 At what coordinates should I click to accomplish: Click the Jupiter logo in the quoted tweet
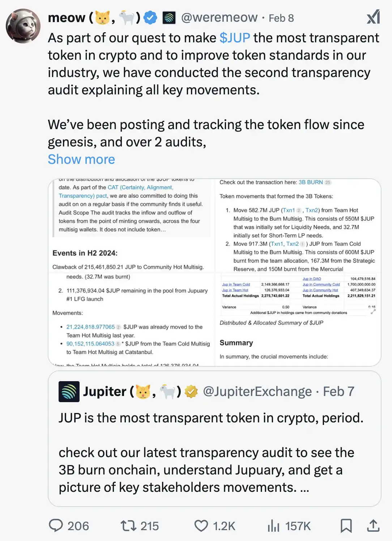pos(69,391)
